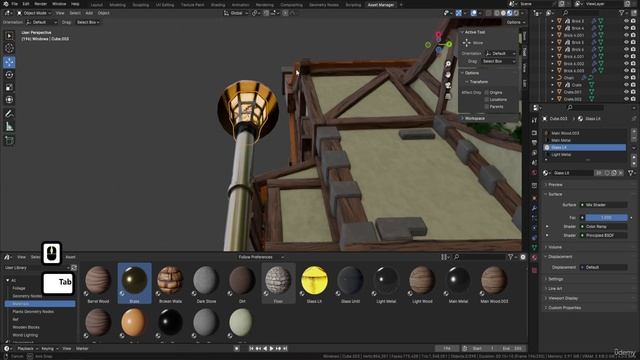Play the animation forward
Viewport: 640px width, 360px height.
point(271,349)
